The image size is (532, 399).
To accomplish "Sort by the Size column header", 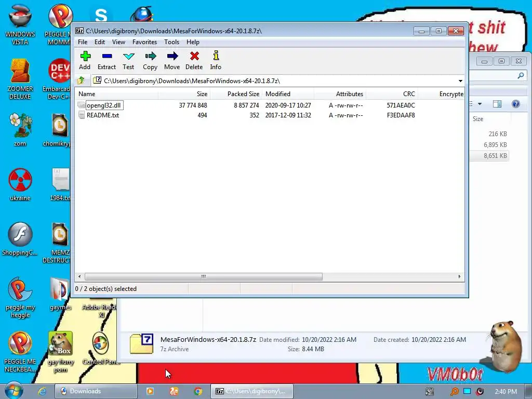I will click(x=184, y=94).
